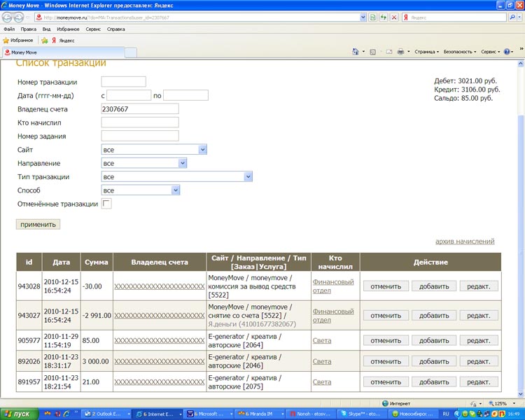
Task: Expand the Сайт dropdown
Action: point(202,149)
